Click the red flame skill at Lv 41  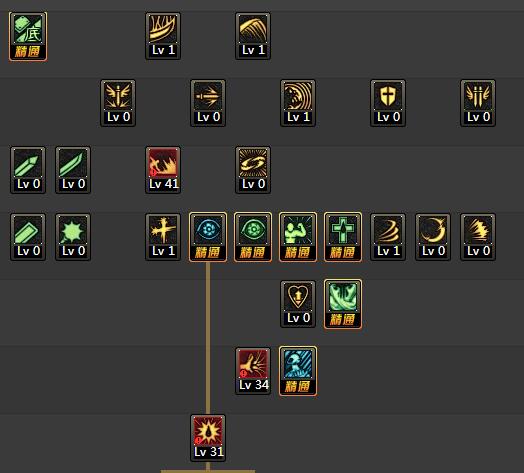tap(163, 170)
